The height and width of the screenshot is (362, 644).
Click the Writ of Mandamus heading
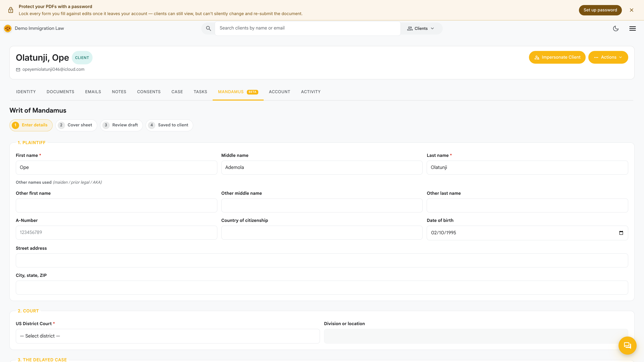pyautogui.click(x=38, y=110)
